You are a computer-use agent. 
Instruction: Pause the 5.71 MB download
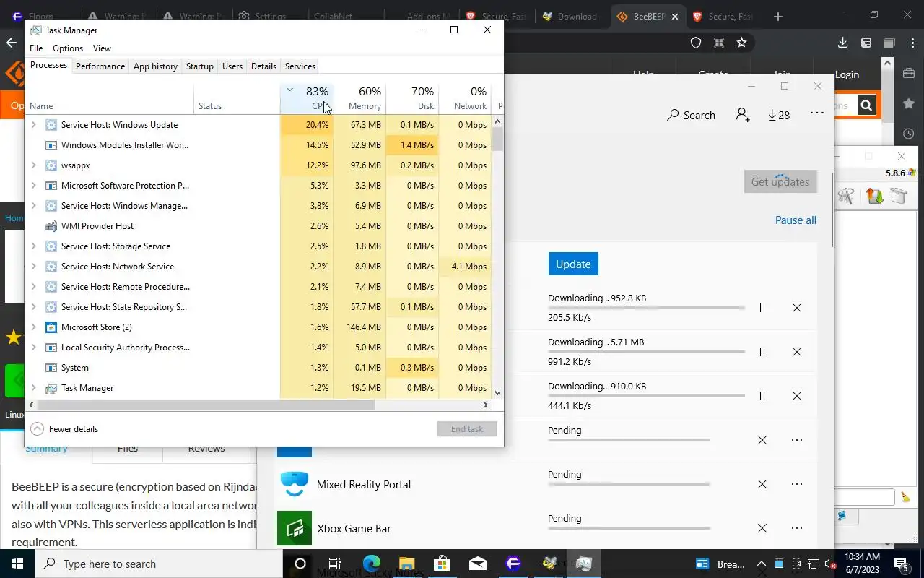[762, 352]
